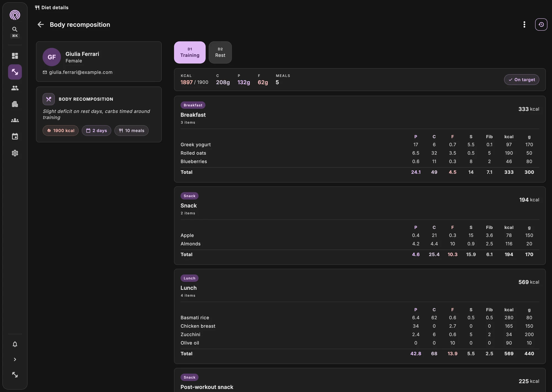Click the 1900 kcal chip
The image size is (552, 392).
pyautogui.click(x=61, y=131)
